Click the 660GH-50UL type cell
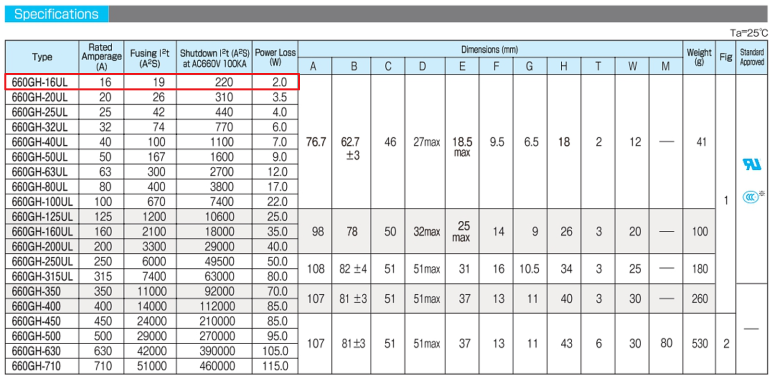Viewport: 773px width, 379px height. (42, 157)
